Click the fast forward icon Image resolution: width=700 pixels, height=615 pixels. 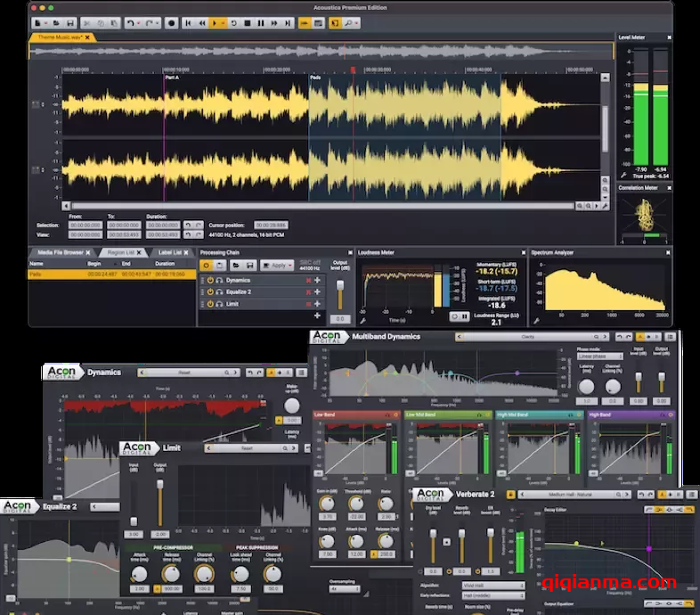pyautogui.click(x=275, y=22)
